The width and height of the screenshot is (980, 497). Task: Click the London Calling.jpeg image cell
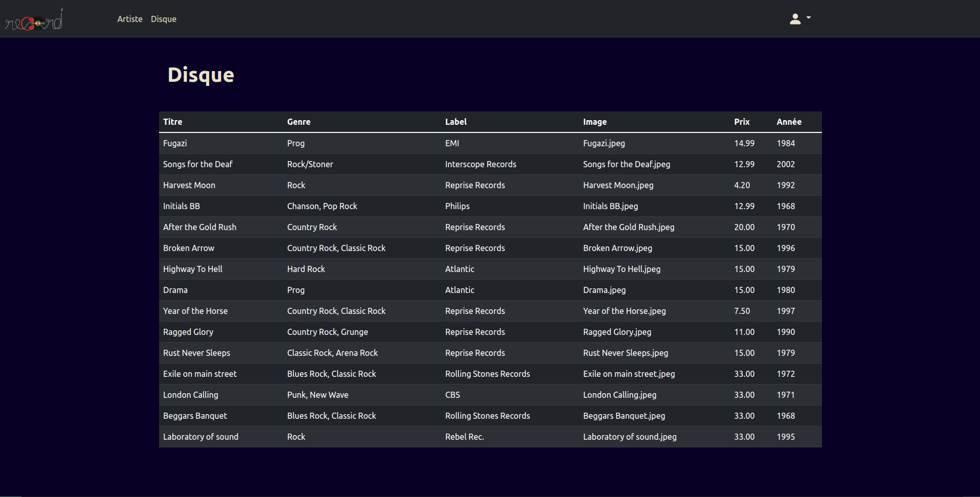click(x=620, y=395)
